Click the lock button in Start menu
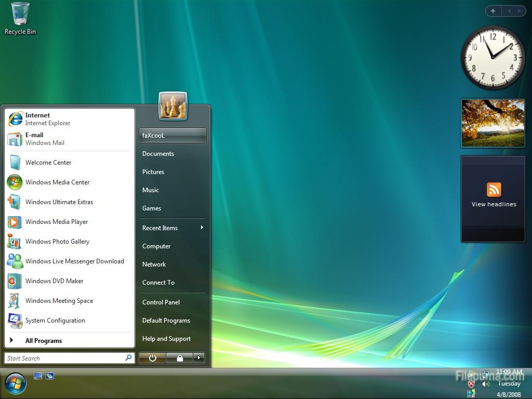This screenshot has height=399, width=532. tap(179, 358)
